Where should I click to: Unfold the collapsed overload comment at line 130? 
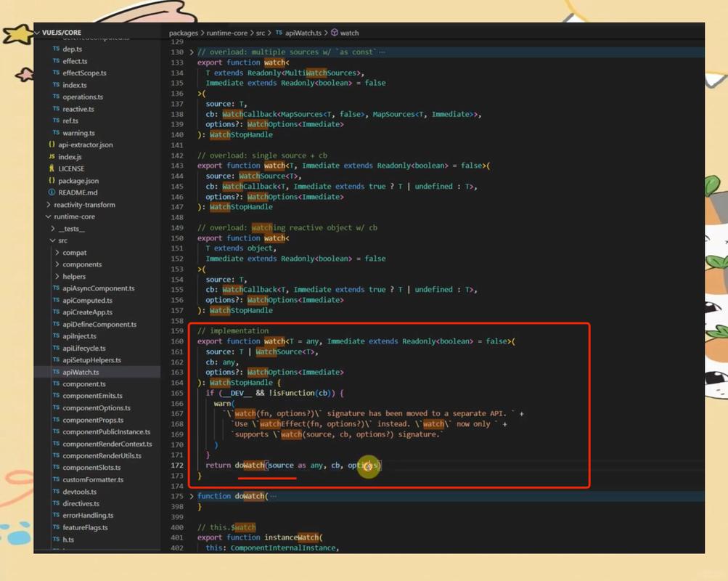[x=192, y=52]
